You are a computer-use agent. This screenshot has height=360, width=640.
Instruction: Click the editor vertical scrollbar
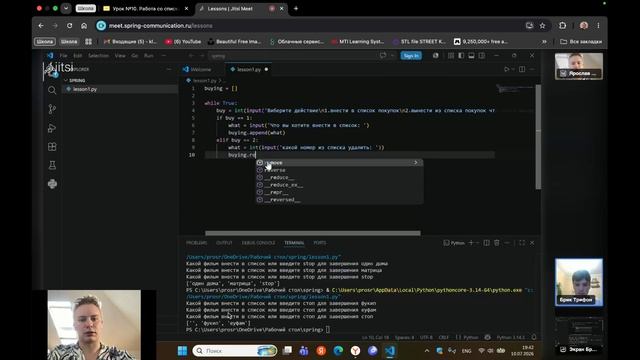click(x=538, y=137)
